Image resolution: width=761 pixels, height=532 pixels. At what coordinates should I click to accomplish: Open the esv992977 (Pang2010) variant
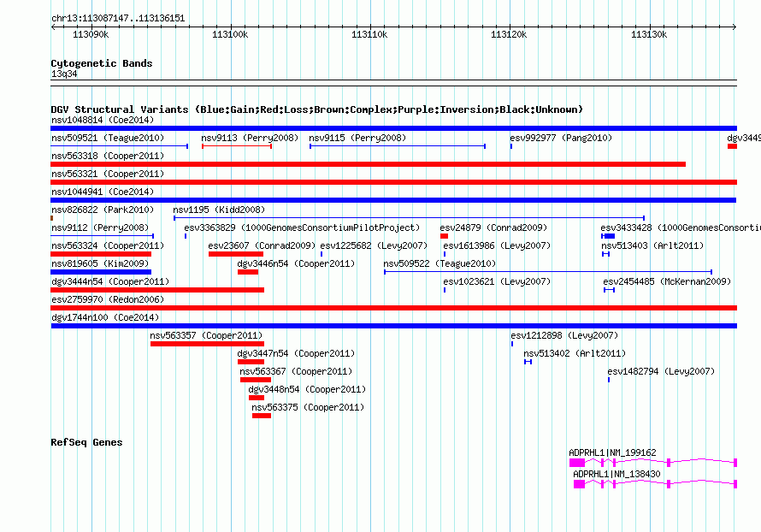pyautogui.click(x=561, y=138)
